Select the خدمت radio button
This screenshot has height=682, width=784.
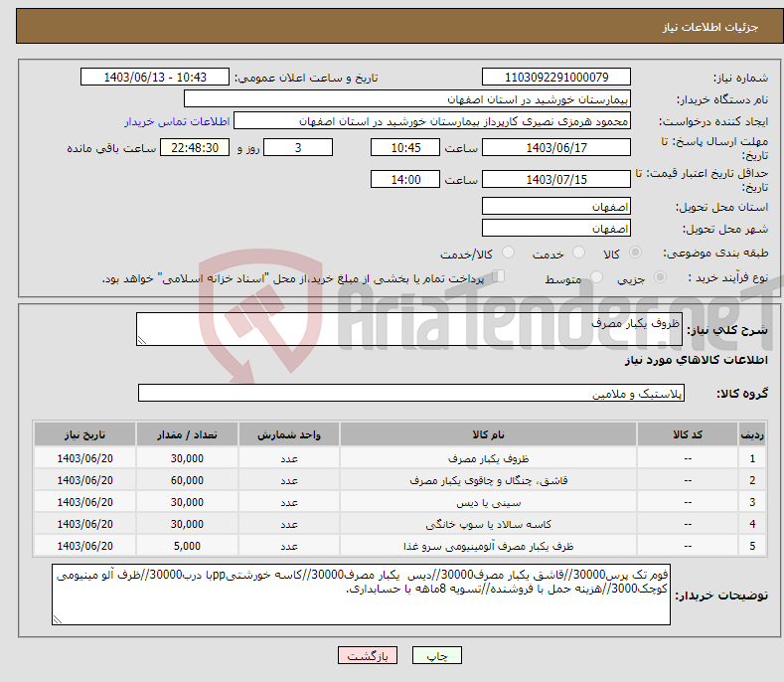[578, 253]
